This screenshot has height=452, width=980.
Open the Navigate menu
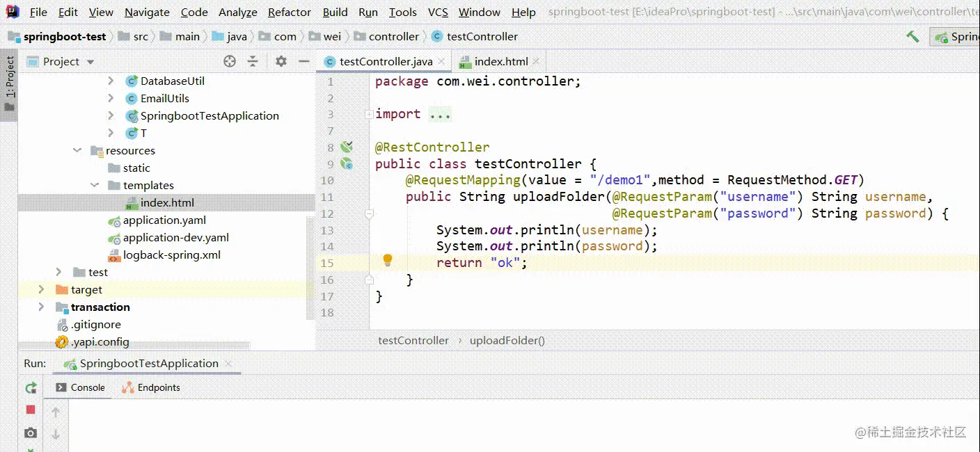point(147,12)
